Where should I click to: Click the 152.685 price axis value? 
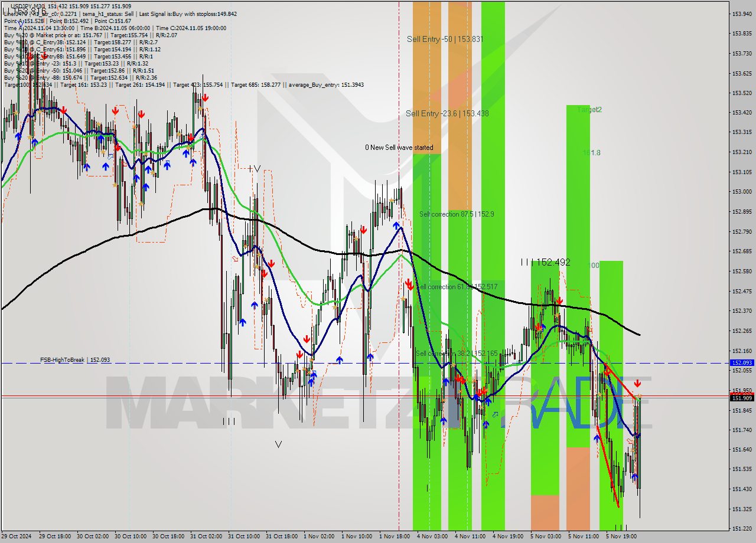742,251
